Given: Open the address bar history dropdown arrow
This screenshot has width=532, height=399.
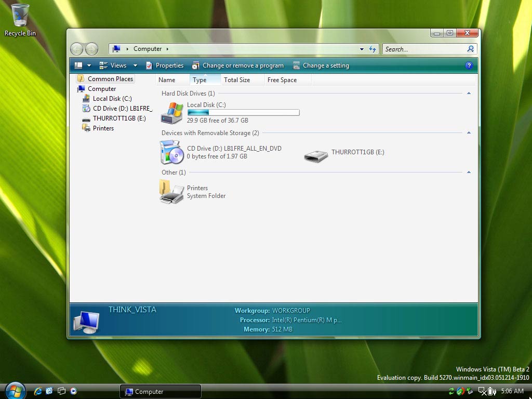Looking at the screenshot, I should click(362, 49).
